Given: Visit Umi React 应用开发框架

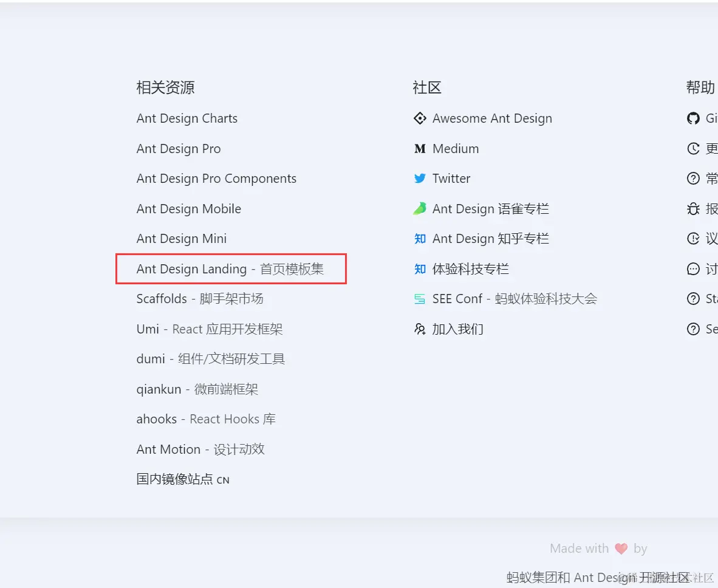Looking at the screenshot, I should point(209,329).
